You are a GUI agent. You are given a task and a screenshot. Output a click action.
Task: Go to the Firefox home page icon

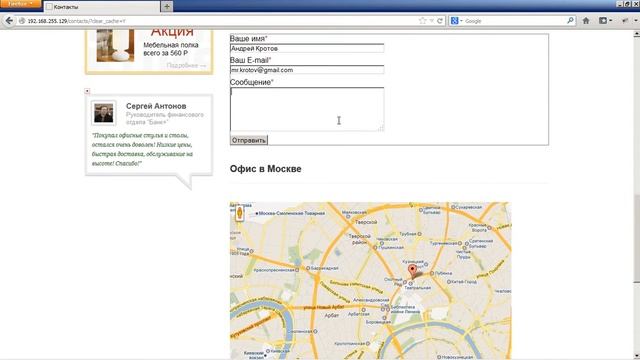coord(586,20)
